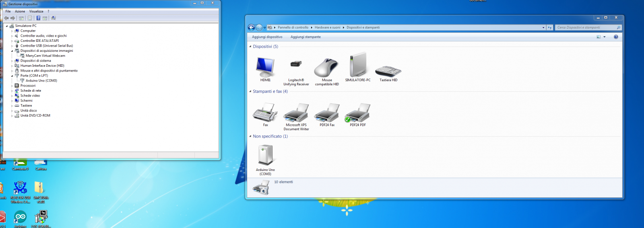
Task: Select the Tastiere tree item
Action: click(x=26, y=106)
